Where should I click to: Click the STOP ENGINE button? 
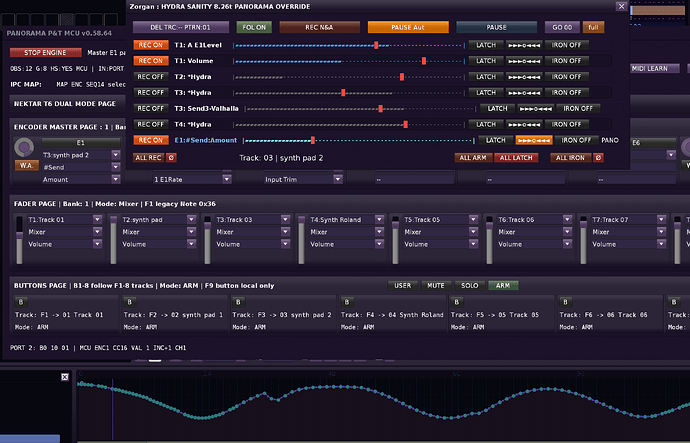tap(45, 52)
